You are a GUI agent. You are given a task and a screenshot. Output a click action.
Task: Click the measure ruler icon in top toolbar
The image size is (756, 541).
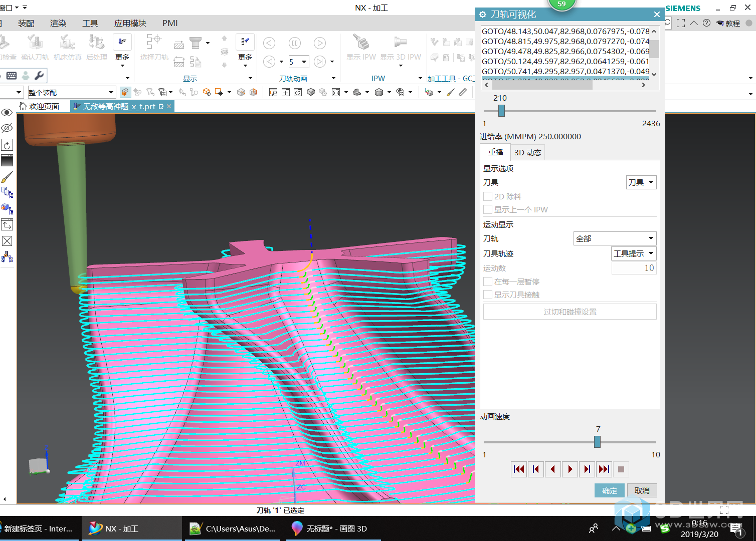(x=463, y=92)
